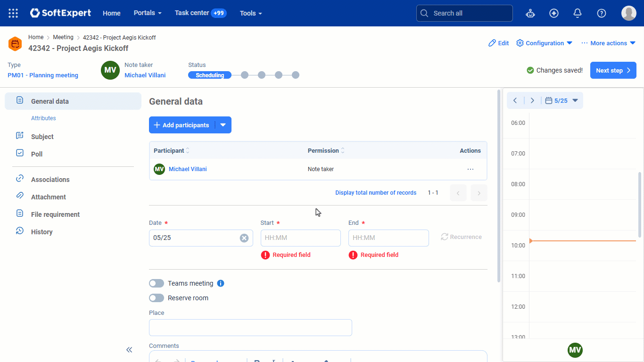Expand the Configuration dropdown
This screenshot has height=362, width=644.
pyautogui.click(x=545, y=43)
